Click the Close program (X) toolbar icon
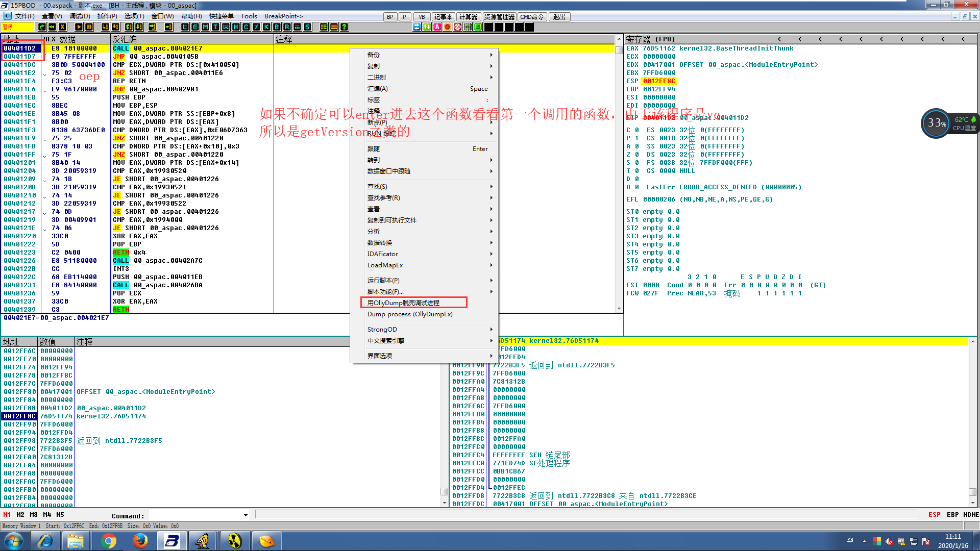This screenshot has width=980, height=551. point(63,27)
